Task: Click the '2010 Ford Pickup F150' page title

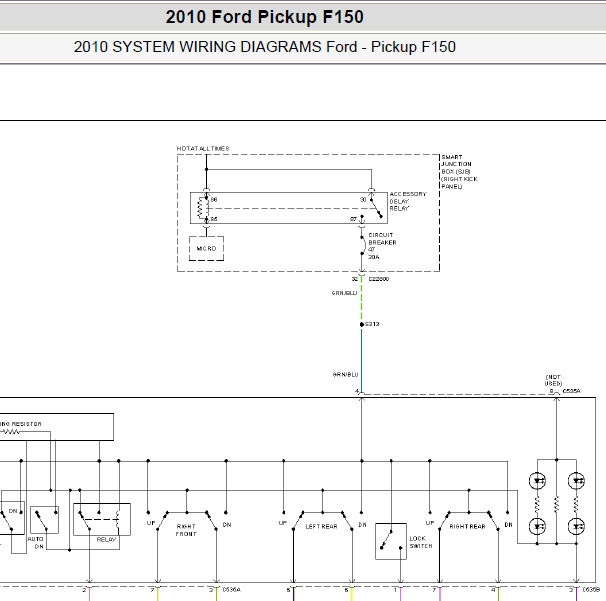Action: [x=264, y=17]
